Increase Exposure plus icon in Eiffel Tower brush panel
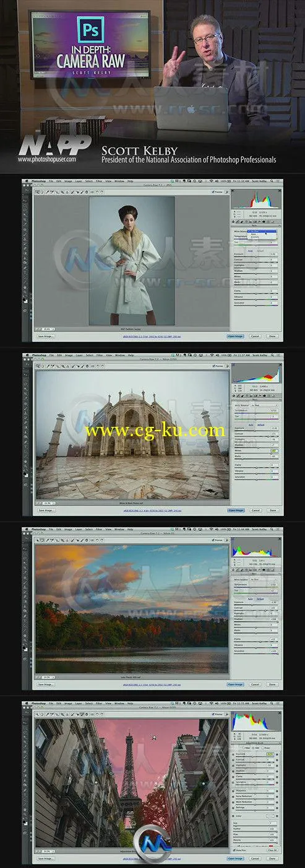 [277, 755]
